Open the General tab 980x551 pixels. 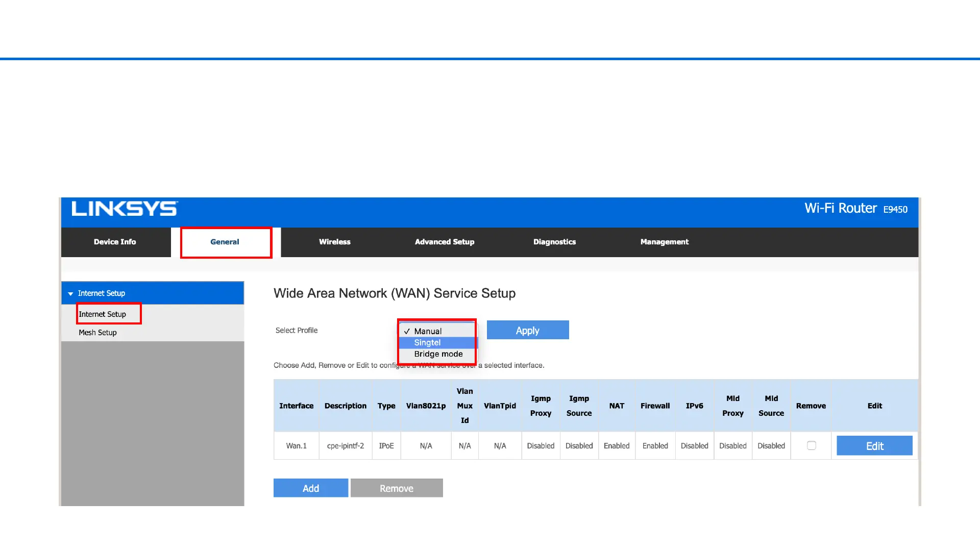tap(225, 242)
